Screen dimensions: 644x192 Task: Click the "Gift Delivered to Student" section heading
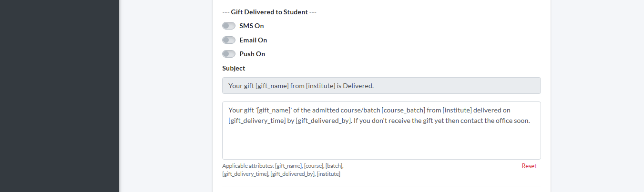coord(269,12)
